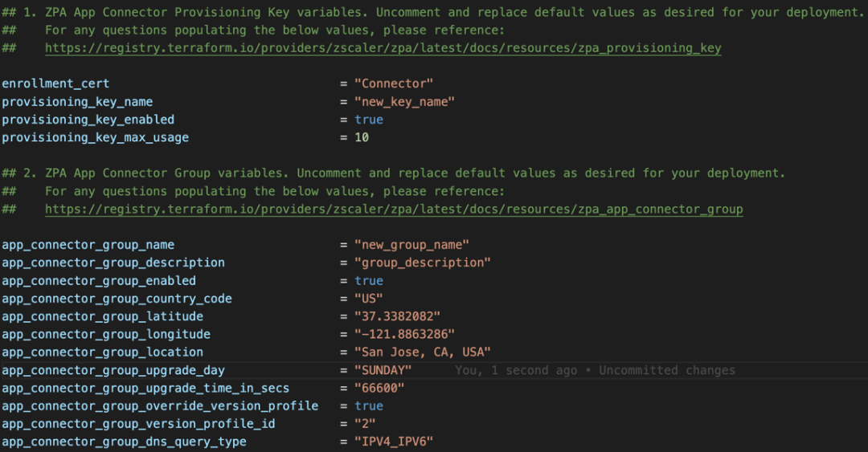Click the true value of app_connector_group_enabled

click(369, 281)
